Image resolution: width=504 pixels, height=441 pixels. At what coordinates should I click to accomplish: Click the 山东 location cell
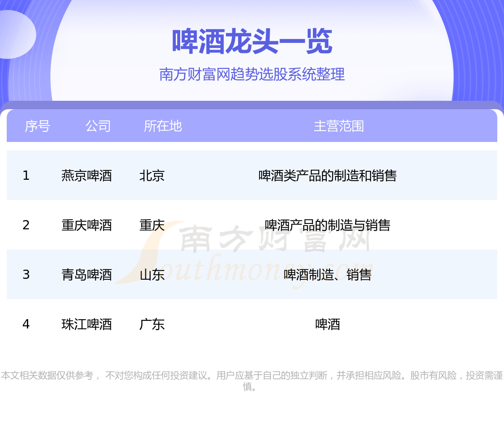[x=152, y=275]
